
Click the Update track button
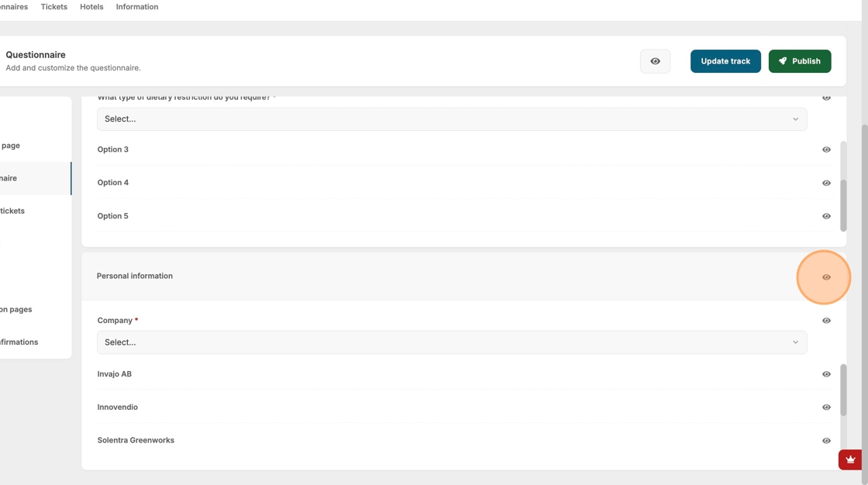[725, 61]
